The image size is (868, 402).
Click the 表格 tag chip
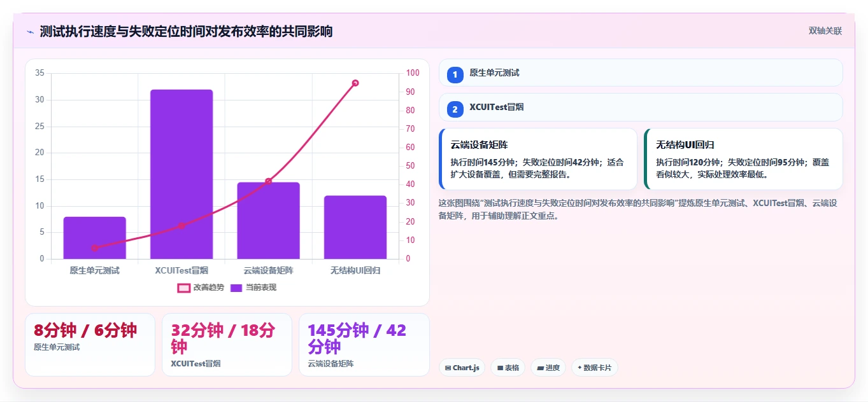(508, 368)
